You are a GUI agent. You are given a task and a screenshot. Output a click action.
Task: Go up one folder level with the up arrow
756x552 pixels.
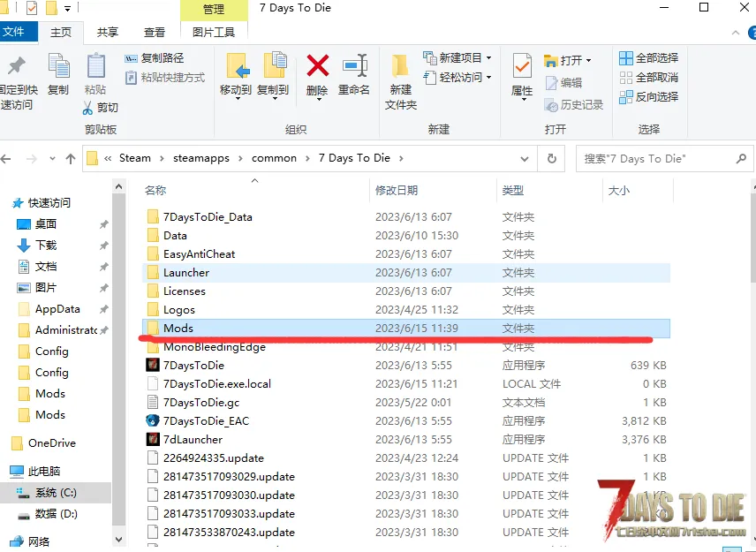[71, 159]
